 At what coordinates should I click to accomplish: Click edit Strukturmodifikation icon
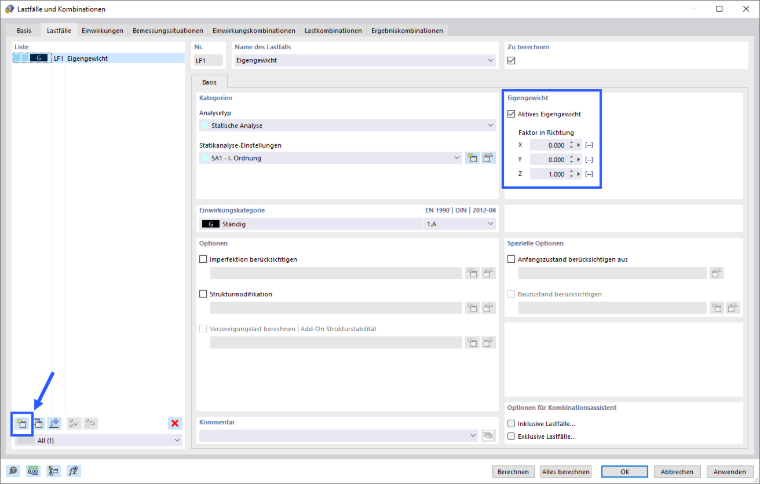click(x=488, y=308)
